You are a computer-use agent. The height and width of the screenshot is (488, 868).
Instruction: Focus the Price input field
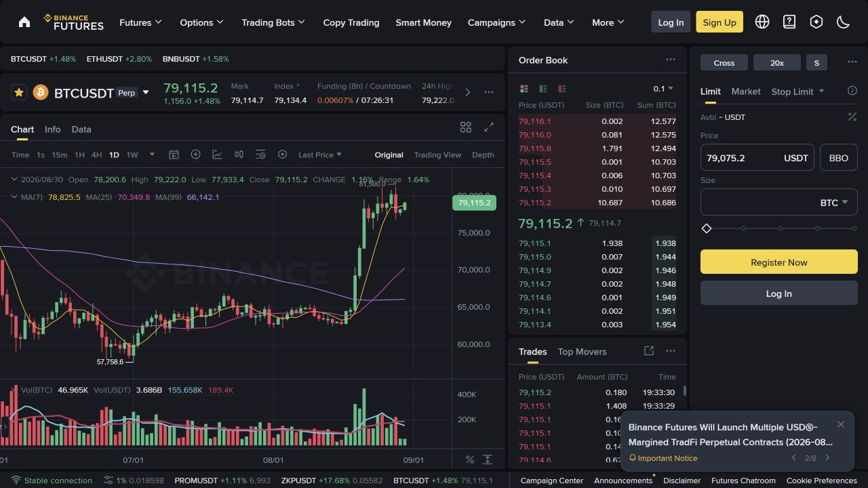(757, 157)
